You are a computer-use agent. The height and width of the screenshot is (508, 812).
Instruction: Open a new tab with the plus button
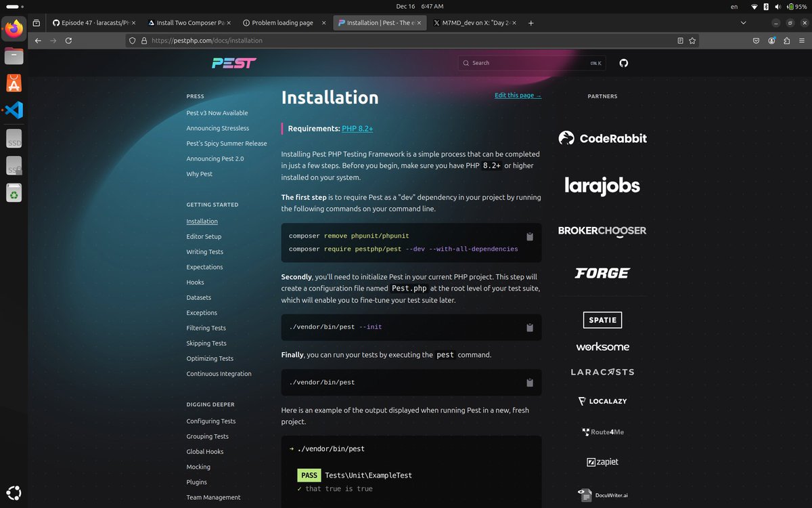[x=531, y=22]
